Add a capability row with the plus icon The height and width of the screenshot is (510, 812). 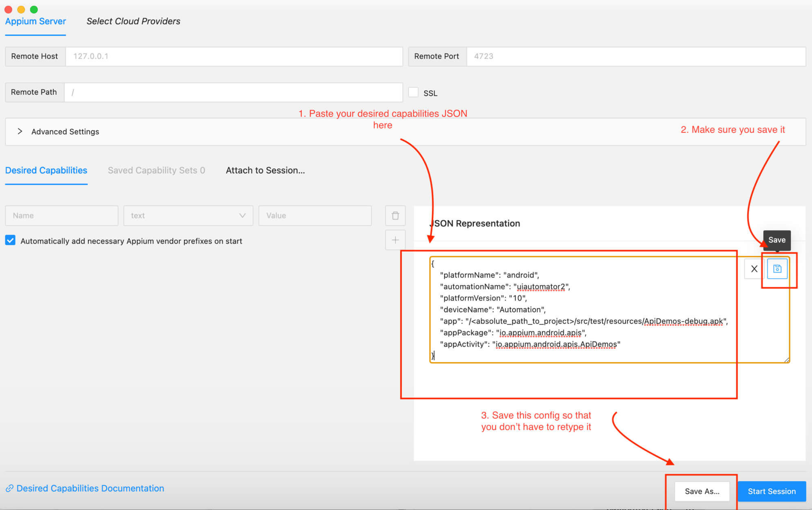[x=395, y=240]
